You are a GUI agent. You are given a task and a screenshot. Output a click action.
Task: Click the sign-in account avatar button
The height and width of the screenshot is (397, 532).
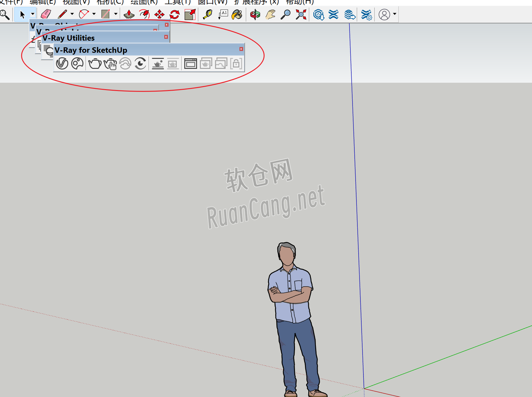coord(384,14)
